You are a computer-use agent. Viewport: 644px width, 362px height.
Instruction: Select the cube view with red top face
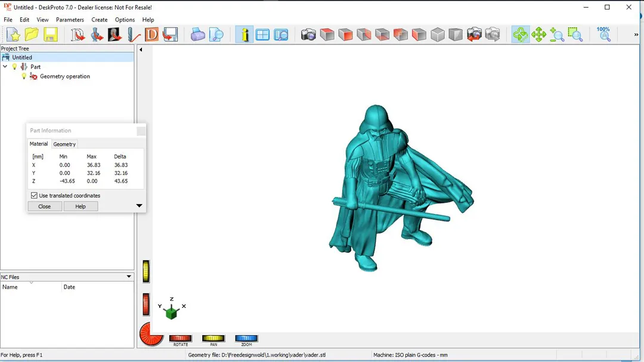(327, 35)
